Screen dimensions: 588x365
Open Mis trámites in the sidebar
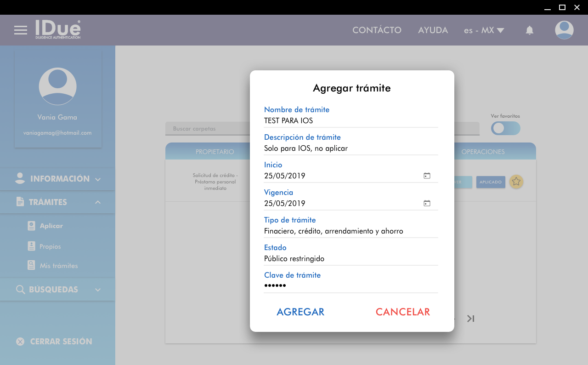[58, 266]
